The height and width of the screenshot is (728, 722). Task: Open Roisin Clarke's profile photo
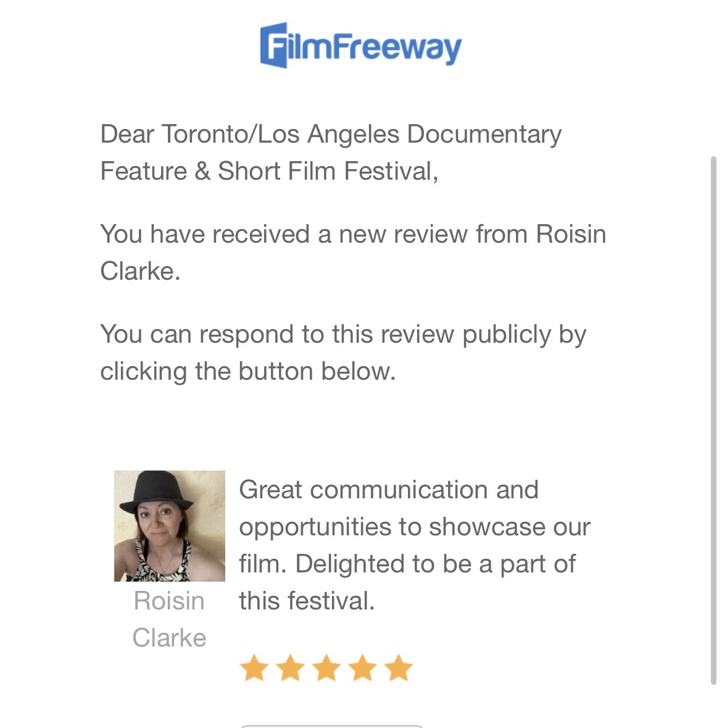170,525
